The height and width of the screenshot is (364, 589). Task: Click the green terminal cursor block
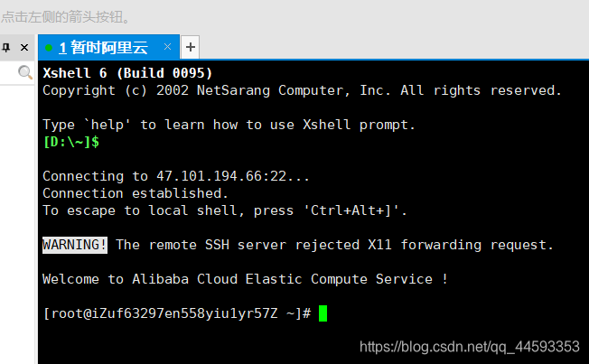tap(323, 313)
